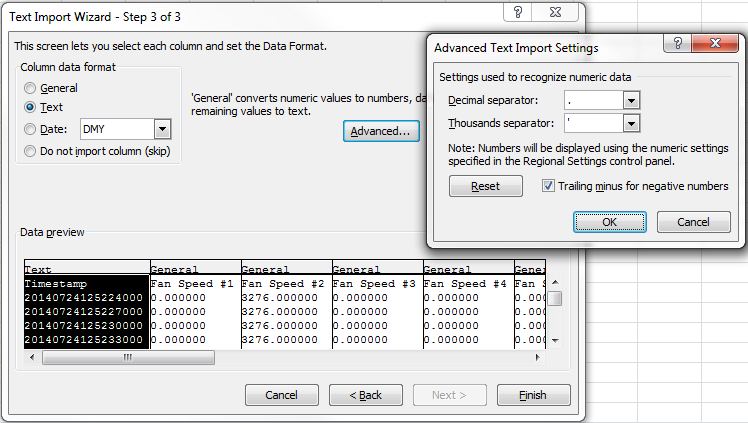Cancel the Text Import Wizard
This screenshot has width=748, height=423.
(x=281, y=395)
